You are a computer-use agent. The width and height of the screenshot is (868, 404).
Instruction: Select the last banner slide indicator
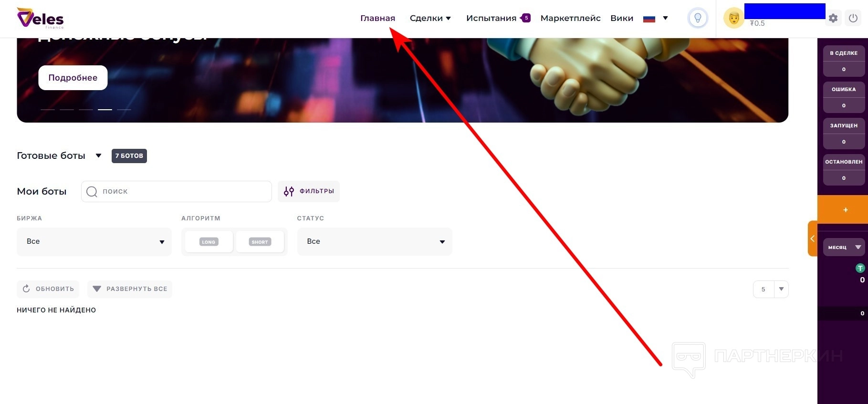[x=124, y=109]
